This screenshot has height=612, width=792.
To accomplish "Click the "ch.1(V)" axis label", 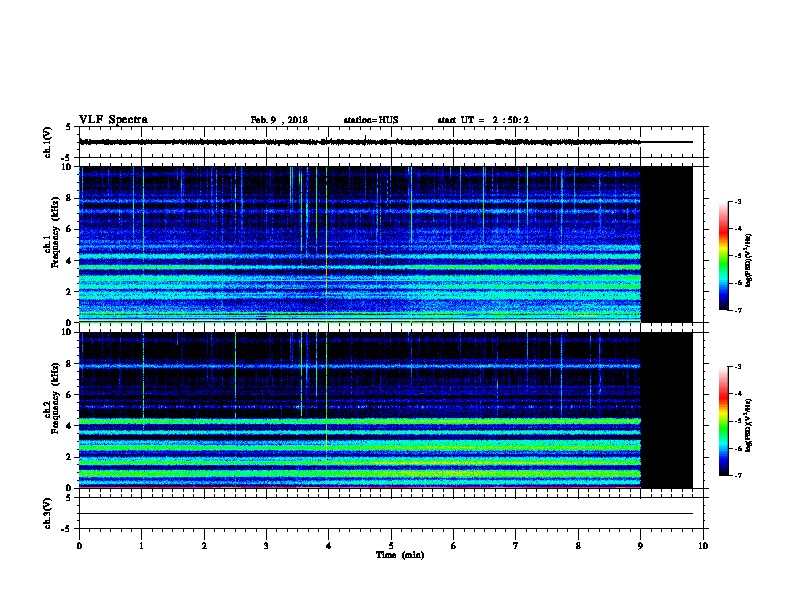I will pos(47,142).
